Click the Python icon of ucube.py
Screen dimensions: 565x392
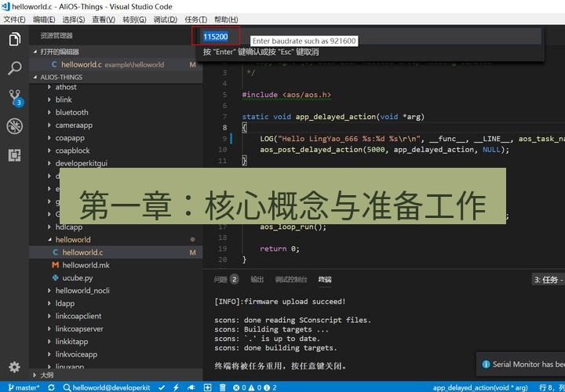coord(55,278)
